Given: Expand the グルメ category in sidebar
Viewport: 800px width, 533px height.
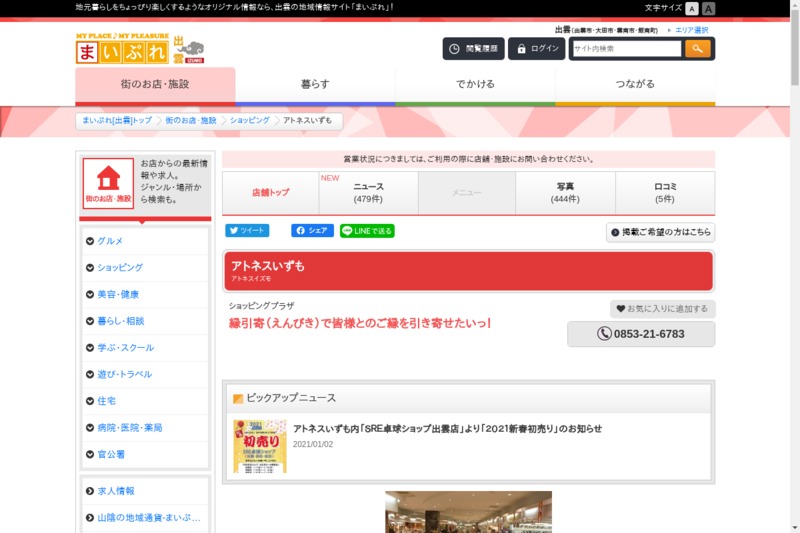Looking at the screenshot, I should click(110, 241).
